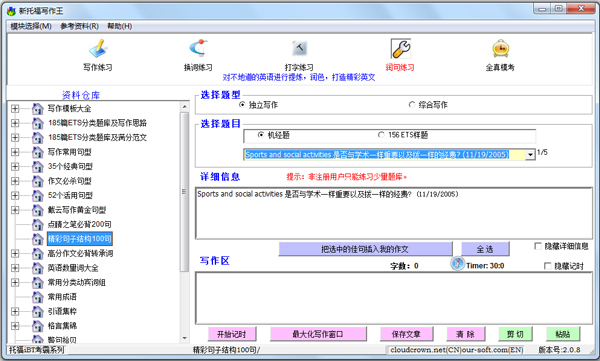Expand the 戴云写作黄金句型 tree node
The height and width of the screenshot is (361, 600).
pos(15,210)
